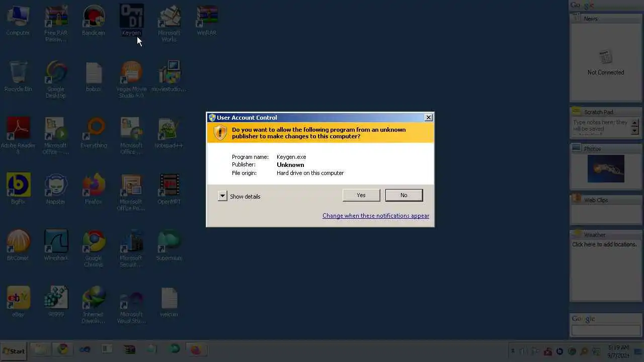Select the OpenMPT desktop icon

click(169, 190)
